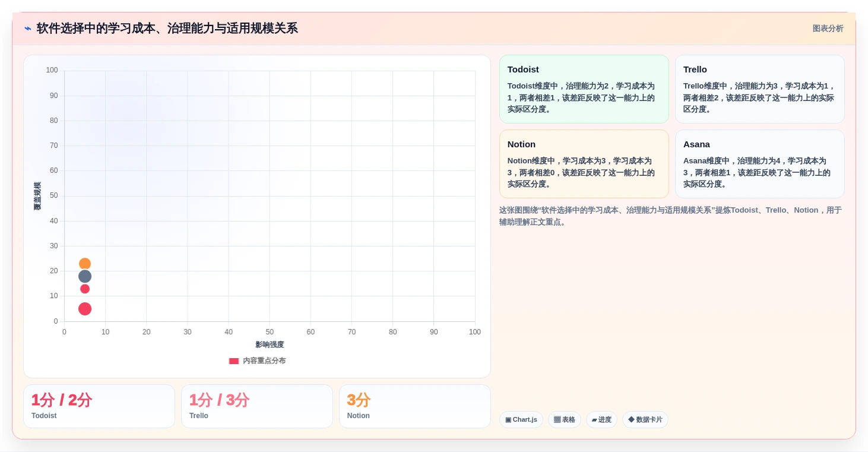Open the Notion description card

click(x=584, y=164)
